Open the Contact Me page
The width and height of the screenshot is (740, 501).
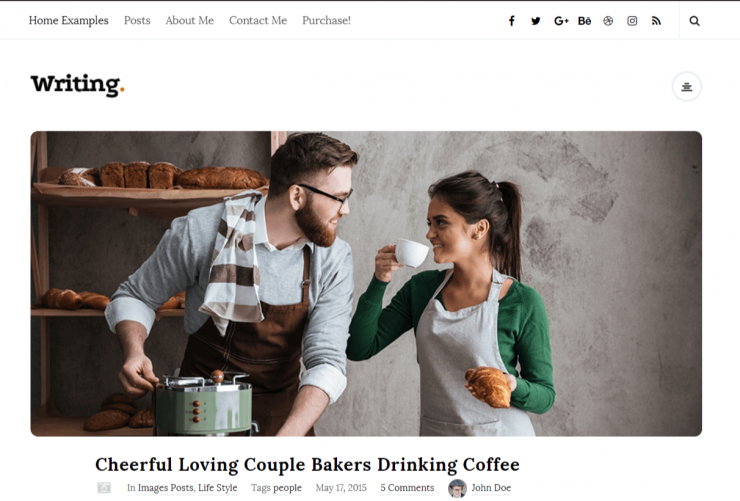(x=258, y=20)
